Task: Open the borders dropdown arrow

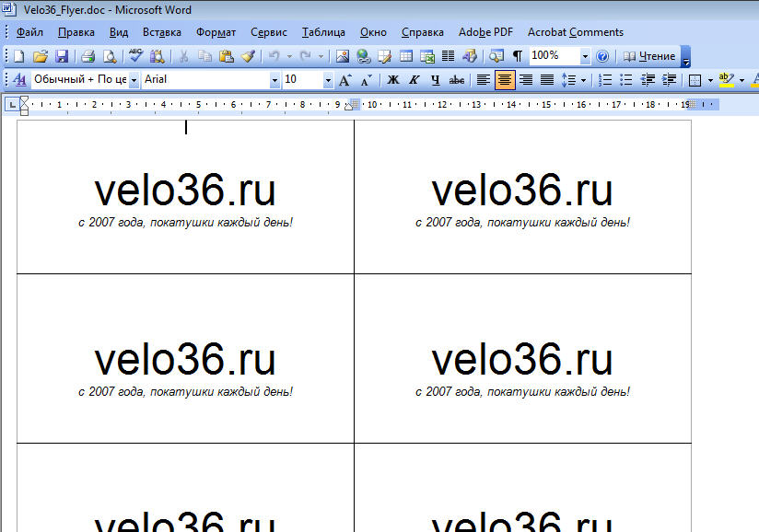Action: click(x=710, y=80)
